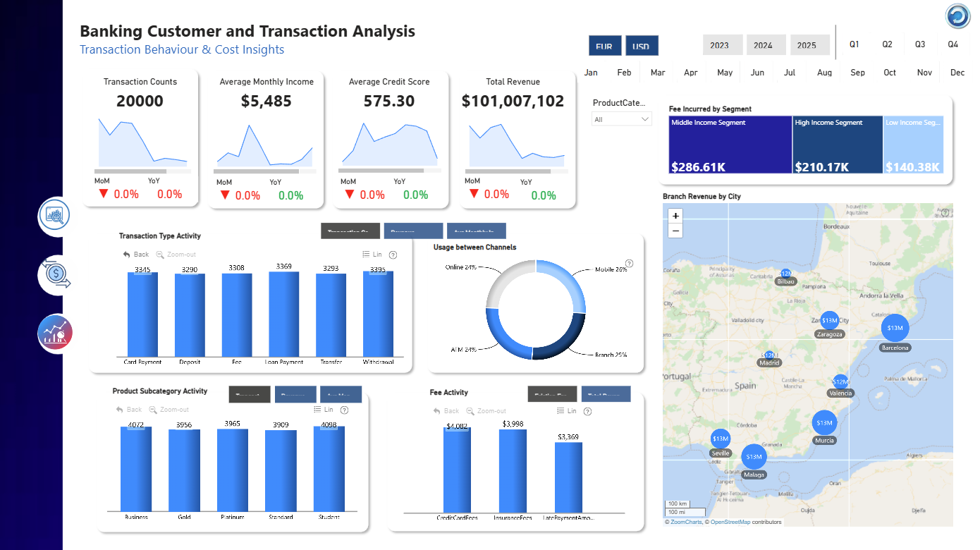The height and width of the screenshot is (550, 980).
Task: Click Zoom-out in Transaction Type Activity chart
Action: 176,255
